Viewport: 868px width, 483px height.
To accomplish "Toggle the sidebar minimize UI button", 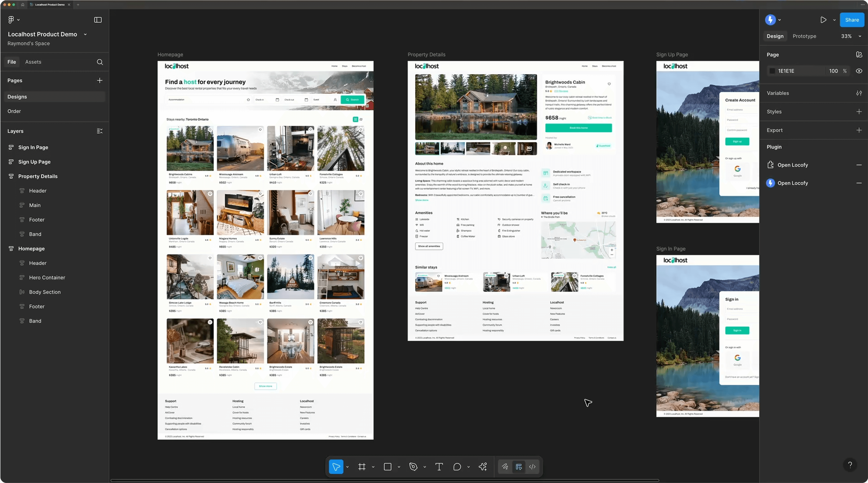I will [x=98, y=20].
